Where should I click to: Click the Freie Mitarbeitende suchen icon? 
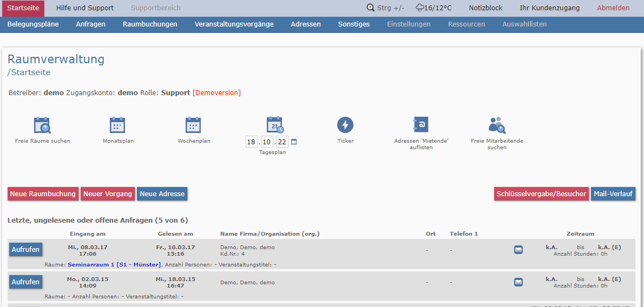[x=497, y=125]
